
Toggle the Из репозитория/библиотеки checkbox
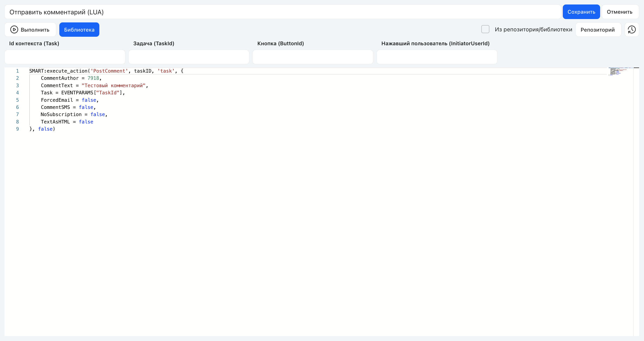485,29
